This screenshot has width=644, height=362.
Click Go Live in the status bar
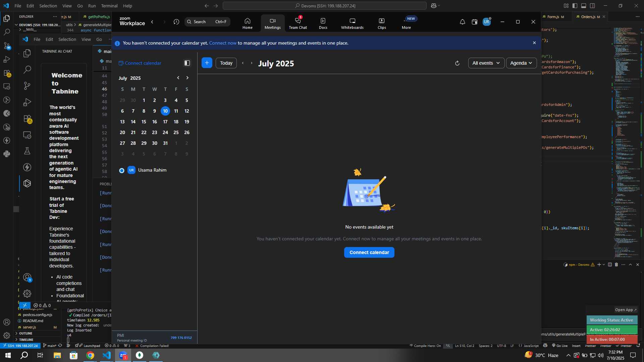[560, 346]
